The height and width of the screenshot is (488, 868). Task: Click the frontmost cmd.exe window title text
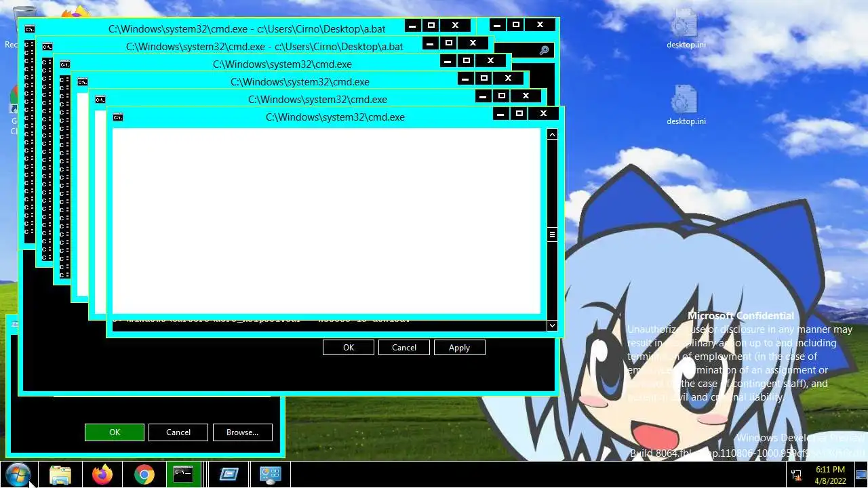(x=335, y=117)
